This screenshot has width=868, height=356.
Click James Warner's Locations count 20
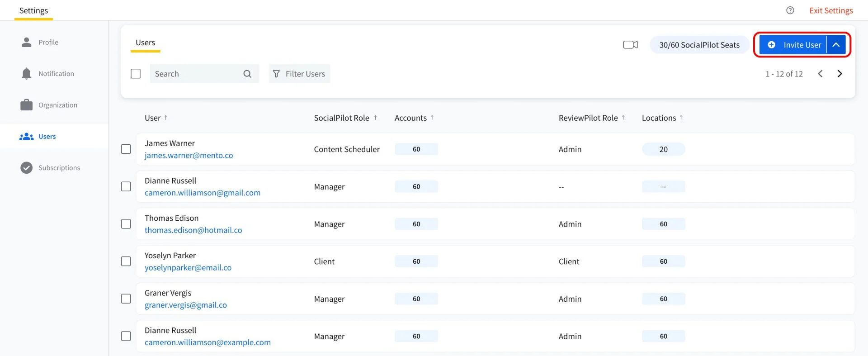tap(663, 149)
